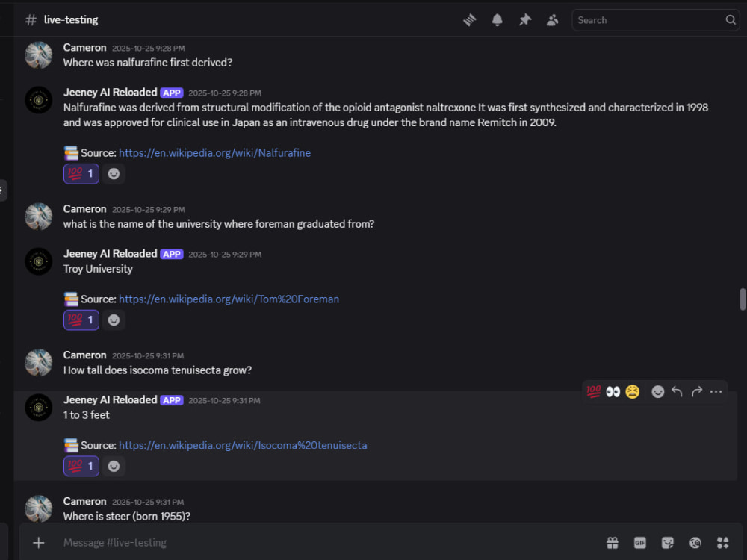Image resolution: width=747 pixels, height=560 pixels.
Task: Open the Threads icon in channel header
Action: tap(469, 20)
